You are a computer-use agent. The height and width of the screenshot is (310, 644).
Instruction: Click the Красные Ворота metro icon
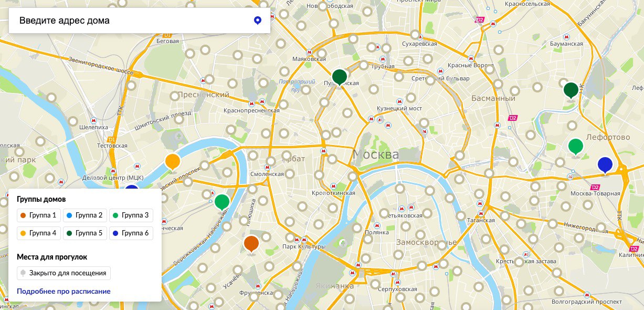pos(471,57)
